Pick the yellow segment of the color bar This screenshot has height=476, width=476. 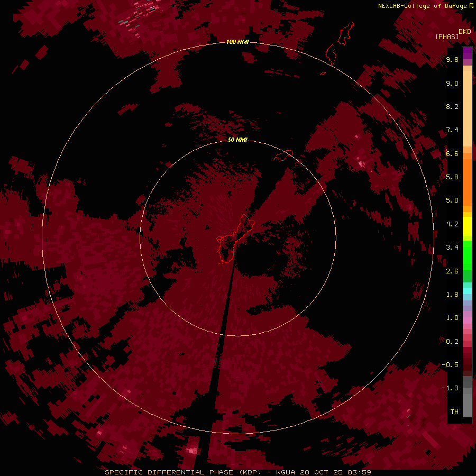coord(467,226)
